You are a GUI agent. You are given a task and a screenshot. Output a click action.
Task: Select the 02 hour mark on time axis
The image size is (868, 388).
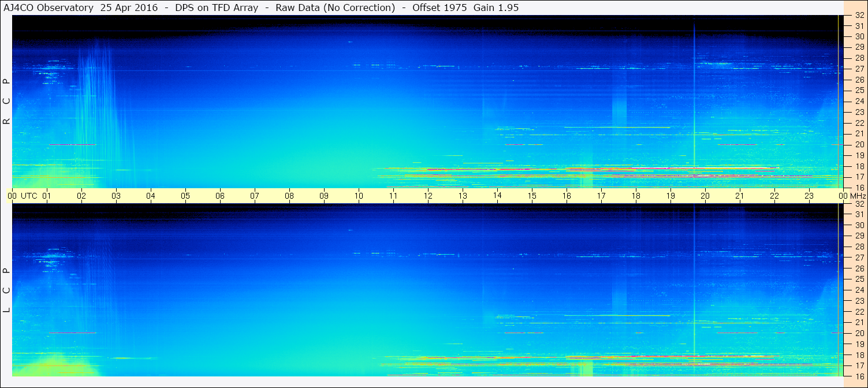(x=81, y=196)
